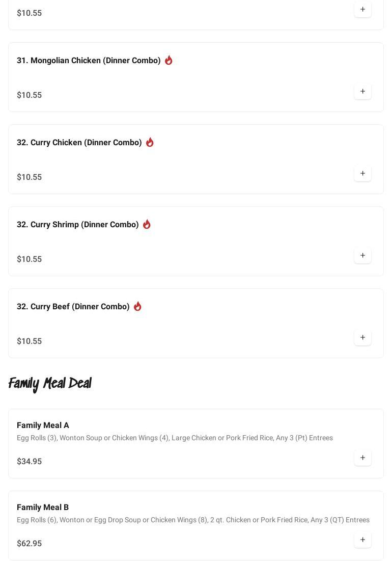Click the Family Meal Deal section heading
Viewport: 392px width, 561px height.
pyautogui.click(x=50, y=383)
